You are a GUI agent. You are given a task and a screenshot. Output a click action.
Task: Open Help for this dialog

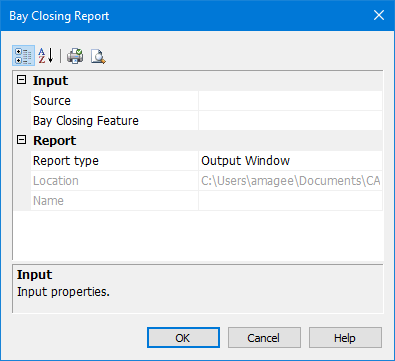point(345,338)
